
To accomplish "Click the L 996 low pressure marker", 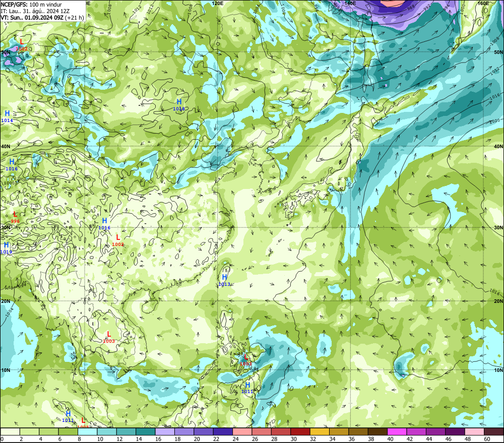I will click(x=15, y=217).
